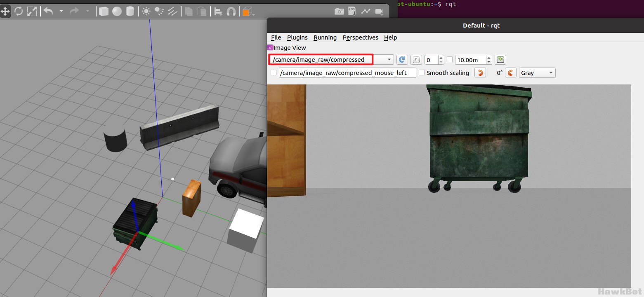The image size is (644, 297).
Task: Click the redo arrow in Gazebo toolbar
Action: 74,11
